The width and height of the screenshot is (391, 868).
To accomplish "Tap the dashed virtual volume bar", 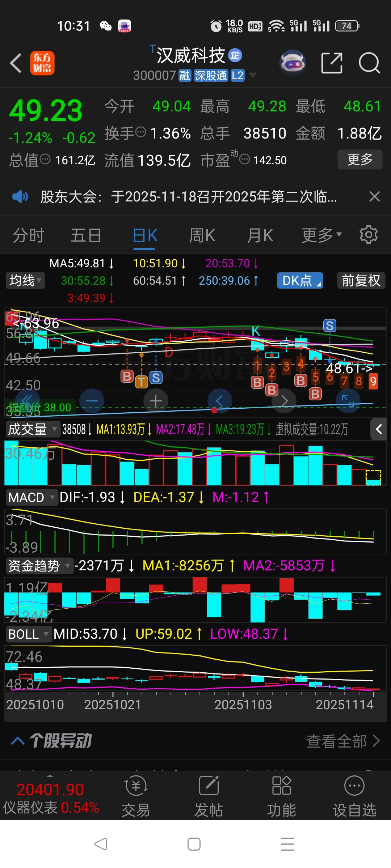I will pos(373,477).
